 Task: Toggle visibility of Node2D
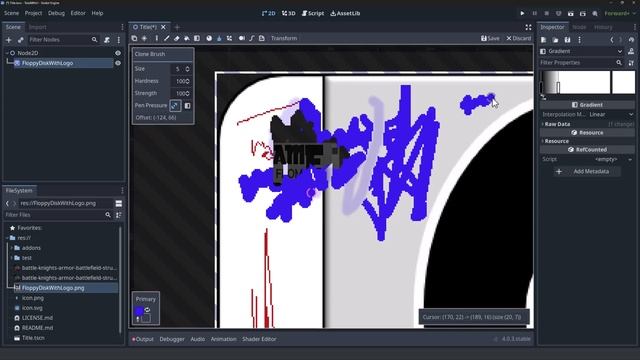(118, 53)
